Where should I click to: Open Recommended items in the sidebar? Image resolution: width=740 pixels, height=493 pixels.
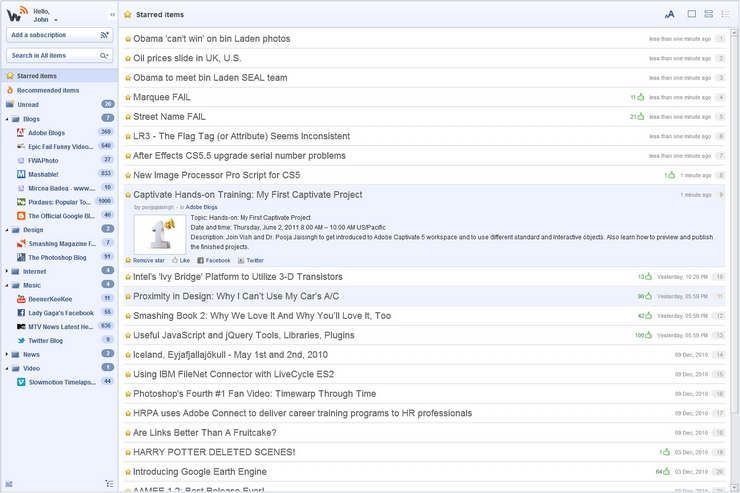[x=47, y=90]
